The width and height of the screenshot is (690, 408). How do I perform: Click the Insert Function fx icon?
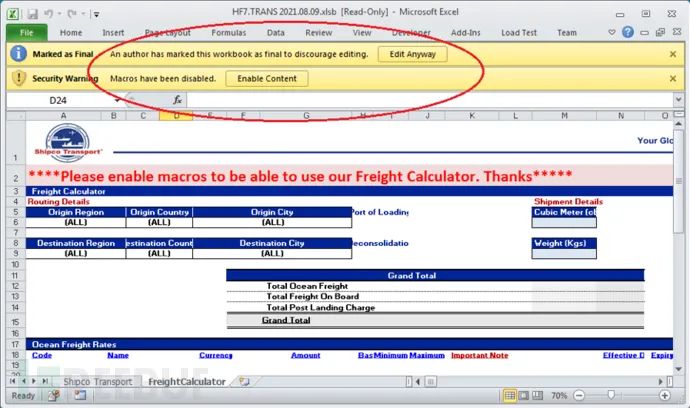pos(177,100)
